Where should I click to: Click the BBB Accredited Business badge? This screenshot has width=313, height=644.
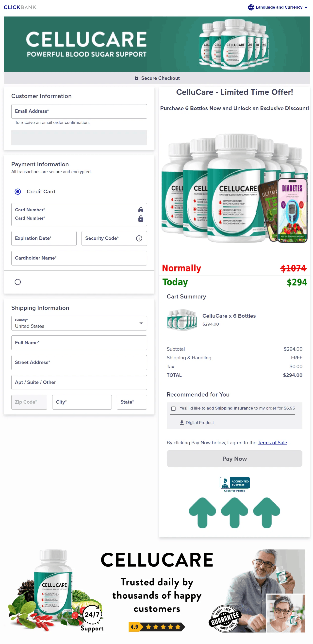coord(234,482)
